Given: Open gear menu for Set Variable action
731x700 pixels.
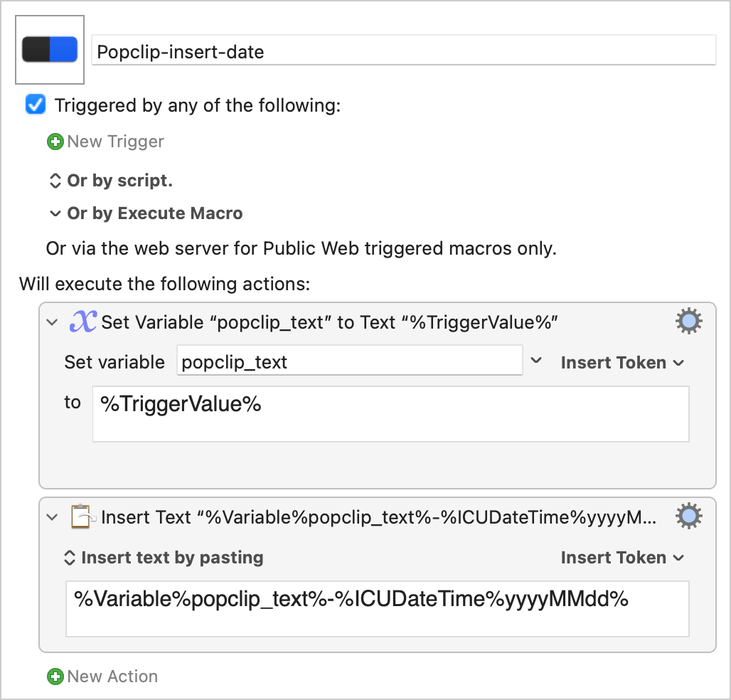Looking at the screenshot, I should tap(688, 322).
